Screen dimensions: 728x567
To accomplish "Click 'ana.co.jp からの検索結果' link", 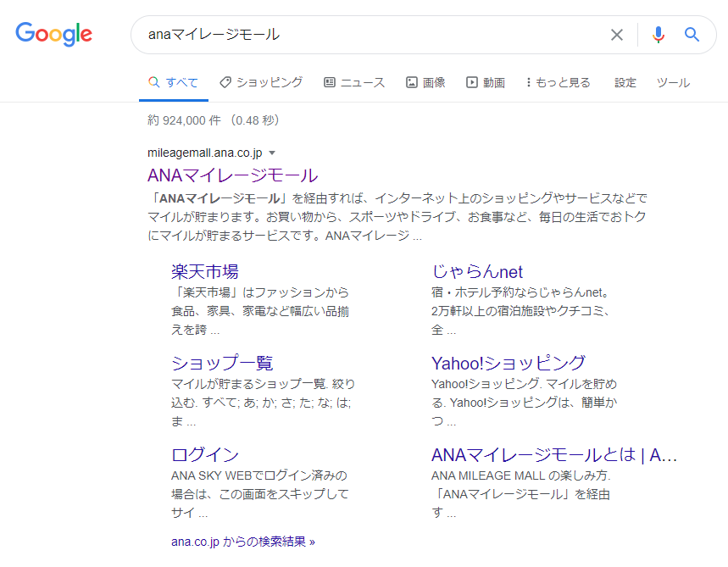I will (242, 541).
